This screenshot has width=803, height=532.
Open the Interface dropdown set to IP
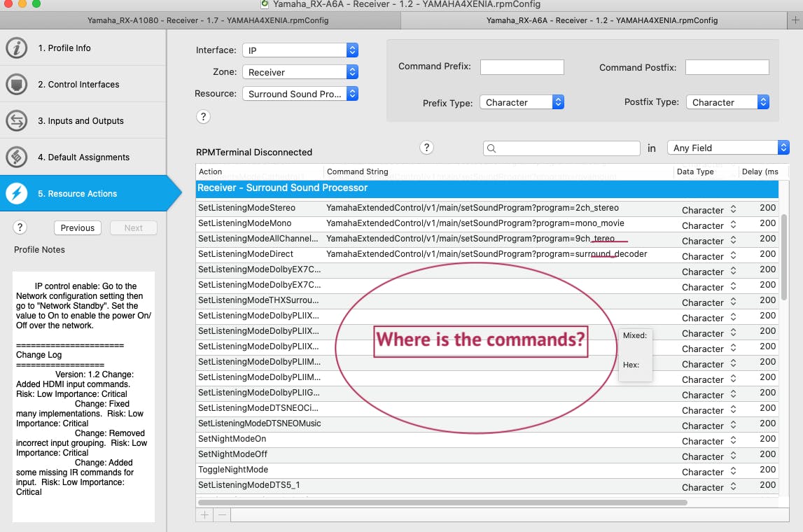(300, 50)
